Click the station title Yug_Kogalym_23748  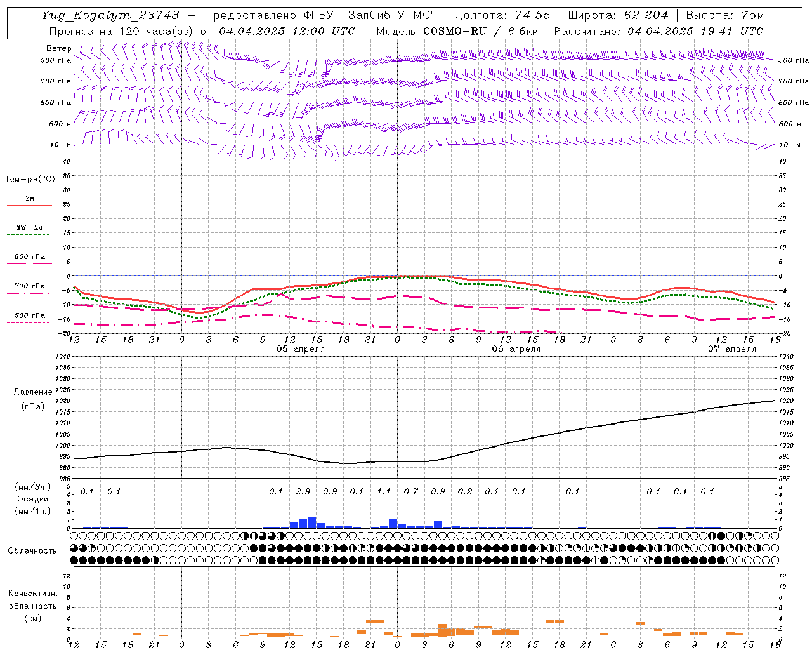pos(110,15)
